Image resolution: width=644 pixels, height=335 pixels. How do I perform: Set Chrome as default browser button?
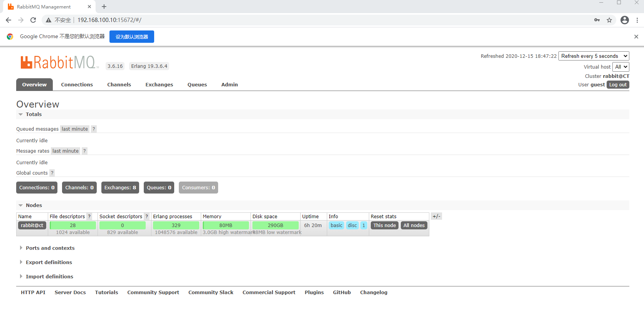[132, 37]
